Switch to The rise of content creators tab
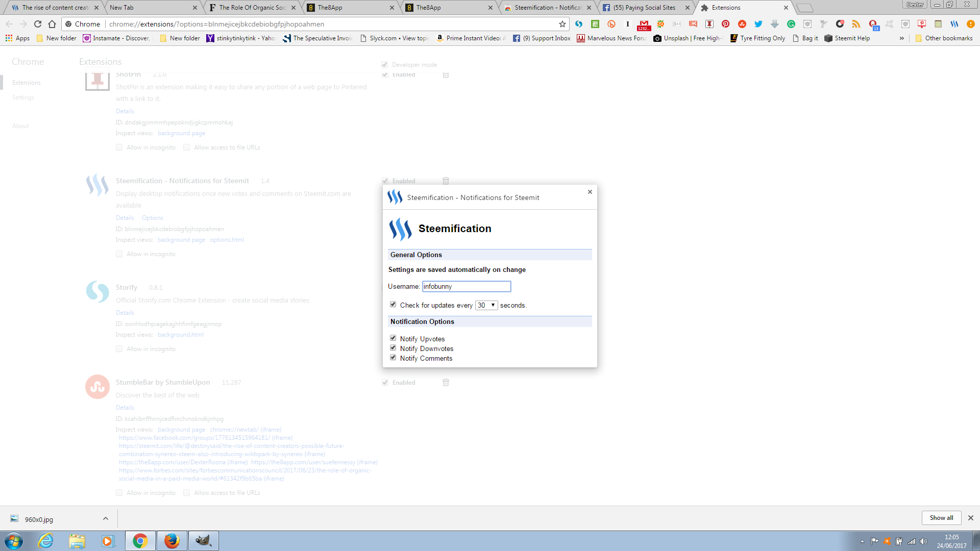Screen dimensions: 980x551 click(55, 8)
